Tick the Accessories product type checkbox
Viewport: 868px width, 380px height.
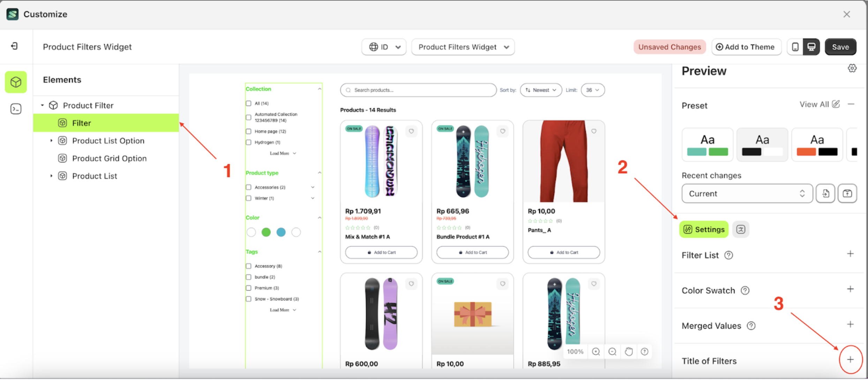248,187
